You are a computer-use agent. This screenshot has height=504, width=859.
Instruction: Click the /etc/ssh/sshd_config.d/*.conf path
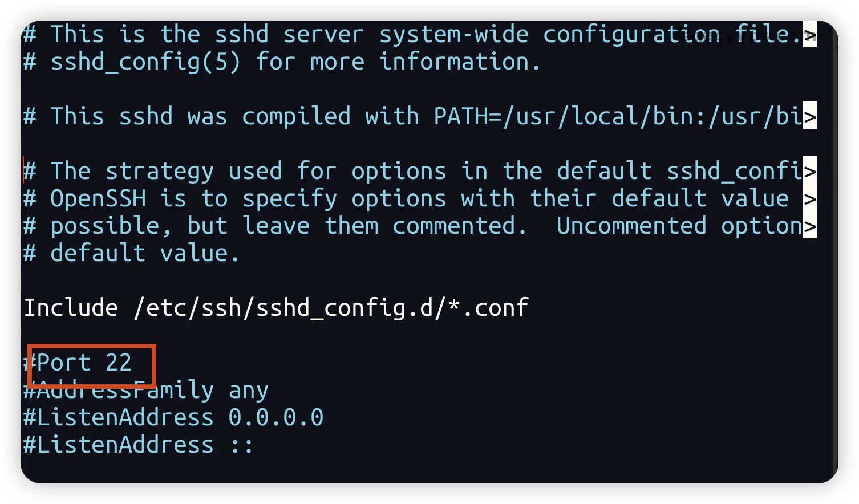tap(331, 308)
